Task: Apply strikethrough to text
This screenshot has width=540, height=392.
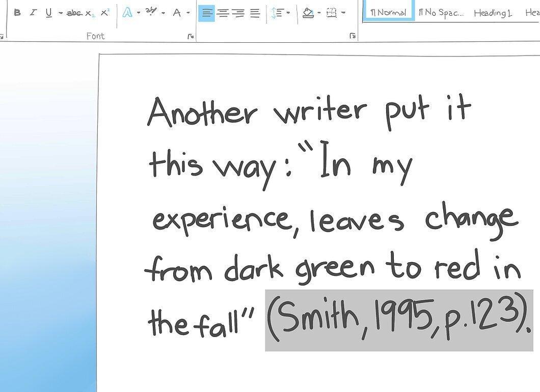Action: [74, 13]
